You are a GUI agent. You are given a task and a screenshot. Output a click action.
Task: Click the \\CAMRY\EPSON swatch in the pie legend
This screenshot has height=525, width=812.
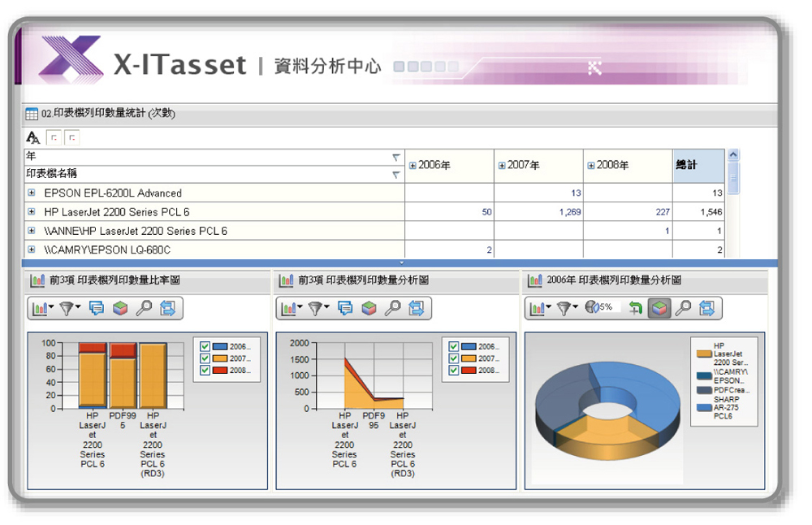coord(704,375)
